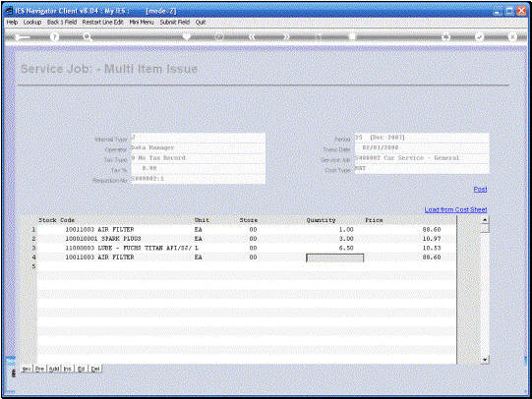Click the scroll down arrow of item grid
The width and height of the screenshot is (532, 399).
pyautogui.click(x=485, y=360)
